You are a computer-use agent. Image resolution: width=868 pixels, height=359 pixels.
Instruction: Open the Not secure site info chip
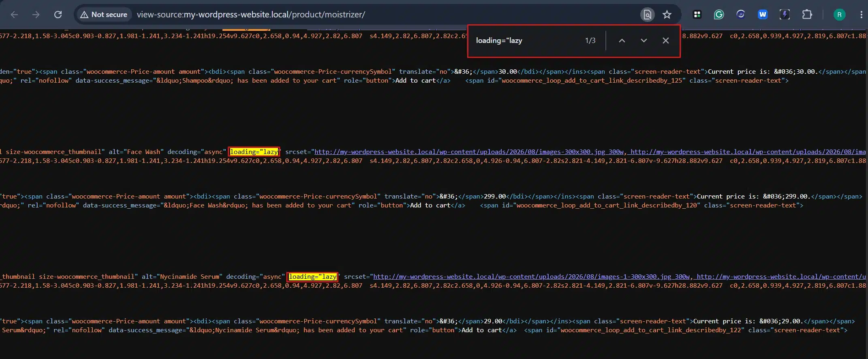(x=104, y=15)
